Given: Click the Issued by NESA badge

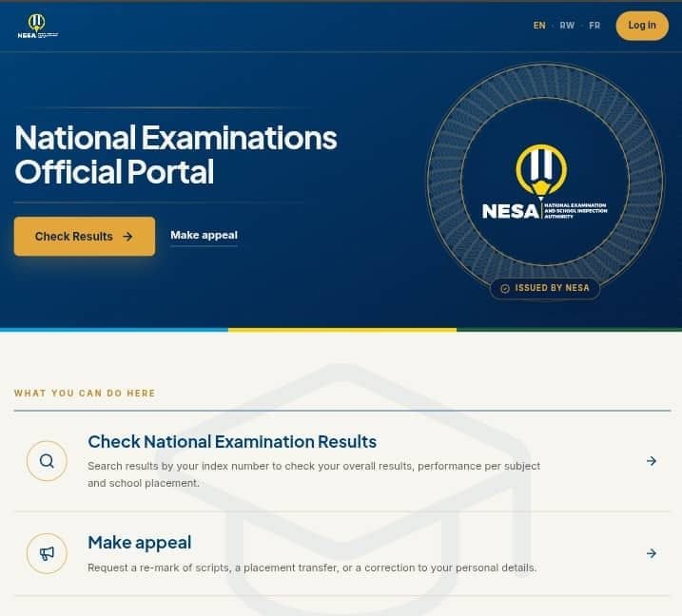Looking at the screenshot, I should (545, 288).
